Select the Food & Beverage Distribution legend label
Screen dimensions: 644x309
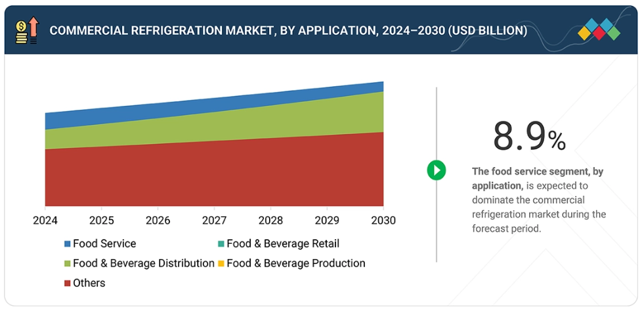point(144,263)
